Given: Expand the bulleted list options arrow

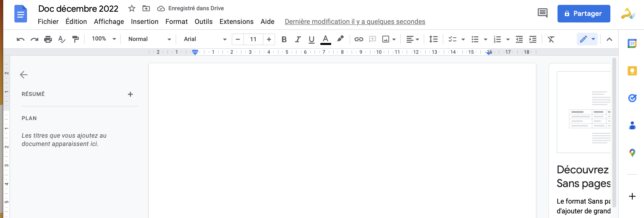Looking at the screenshot, I should click(486, 39).
